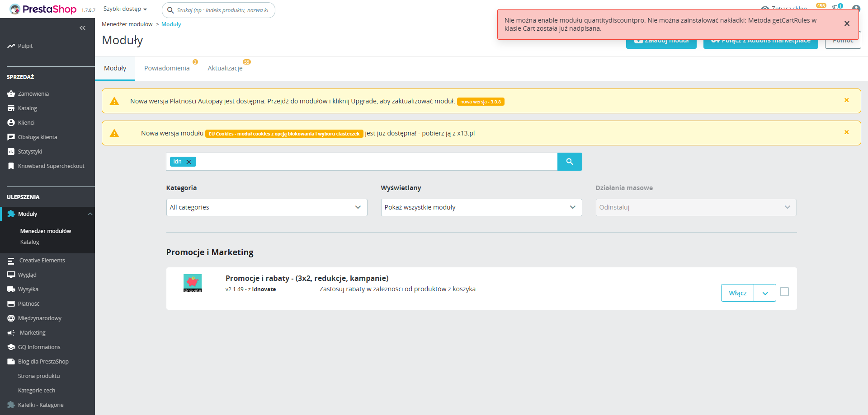Click the Idnovate module thumbnail icon
This screenshot has height=415, width=868.
[x=193, y=283]
